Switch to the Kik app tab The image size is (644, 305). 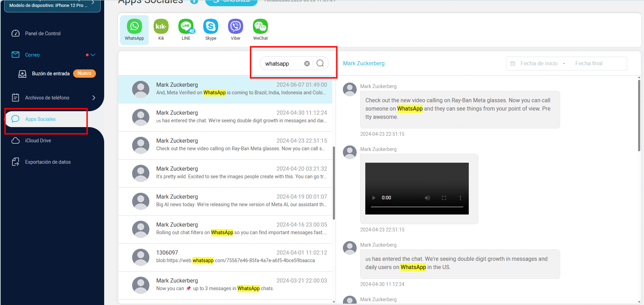(x=161, y=30)
